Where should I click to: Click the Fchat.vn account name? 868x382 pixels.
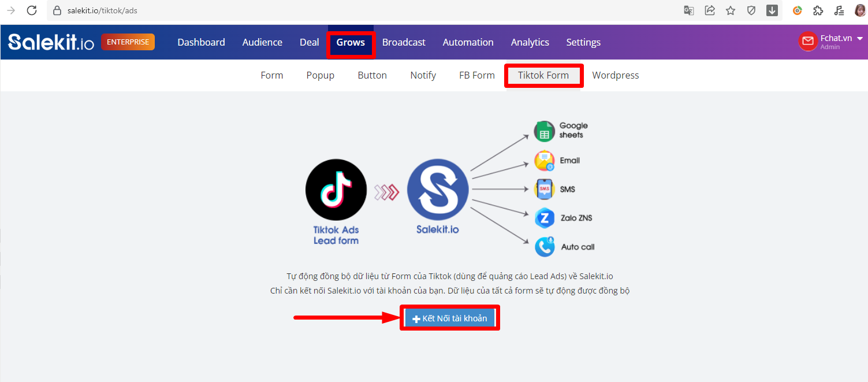(x=836, y=38)
